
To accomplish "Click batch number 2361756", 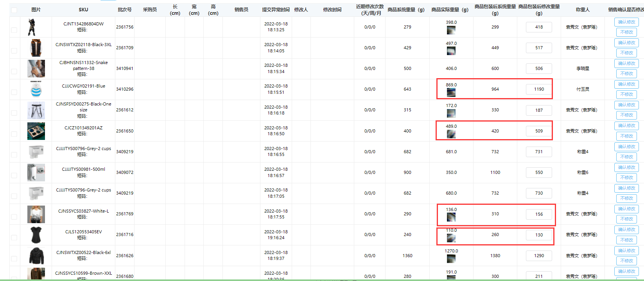I will pyautogui.click(x=125, y=27).
